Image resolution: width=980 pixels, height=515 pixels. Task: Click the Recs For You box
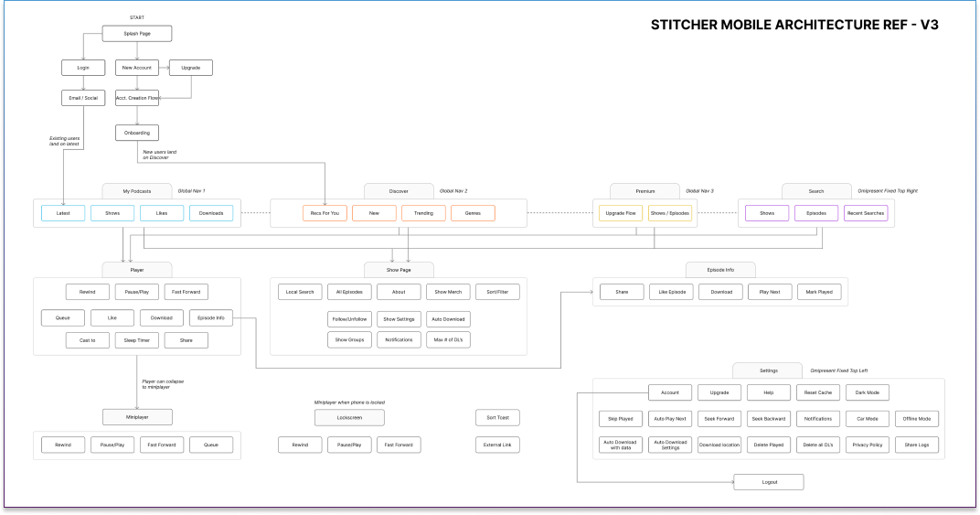click(325, 213)
